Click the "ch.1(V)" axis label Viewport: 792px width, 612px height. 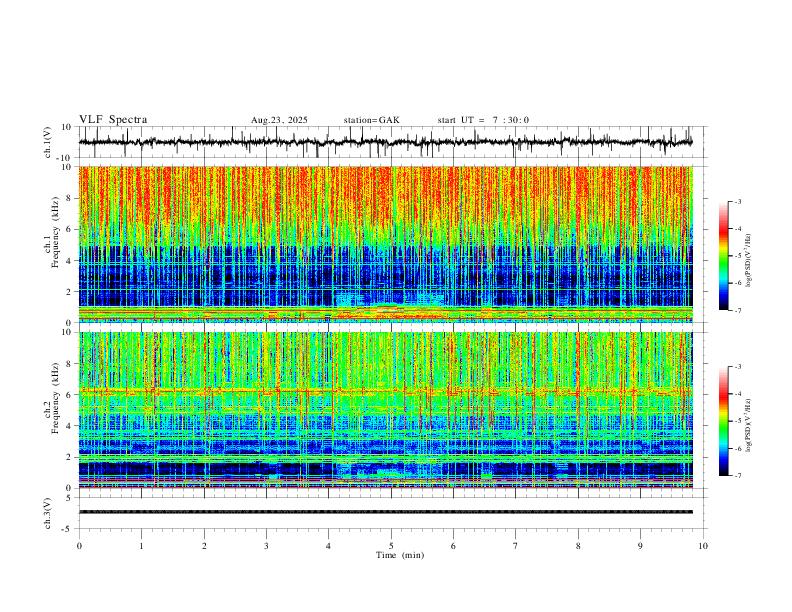tap(48, 142)
